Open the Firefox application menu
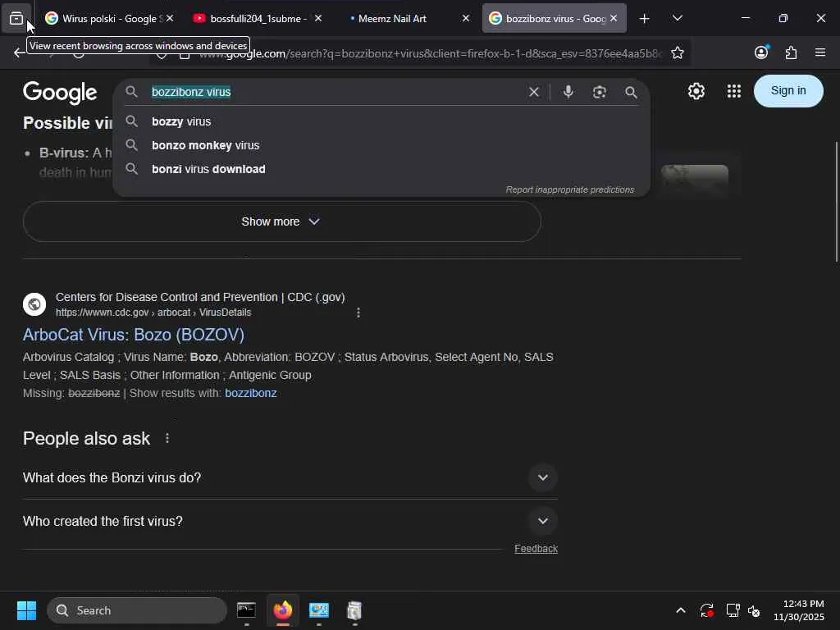 click(x=820, y=52)
